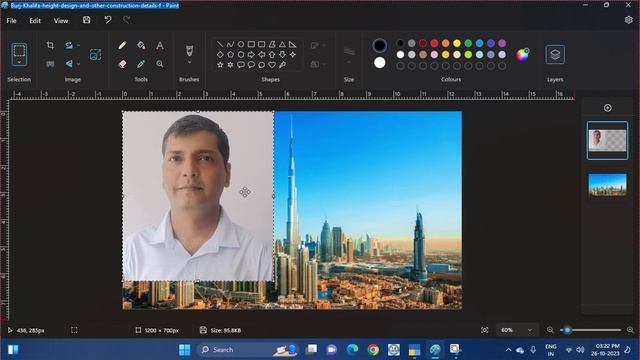This screenshot has width=640, height=360.
Task: Click the Redo arrow
Action: (x=127, y=20)
